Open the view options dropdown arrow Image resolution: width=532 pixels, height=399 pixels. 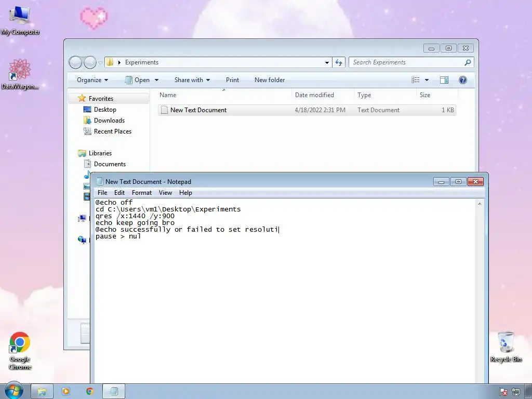tap(427, 80)
